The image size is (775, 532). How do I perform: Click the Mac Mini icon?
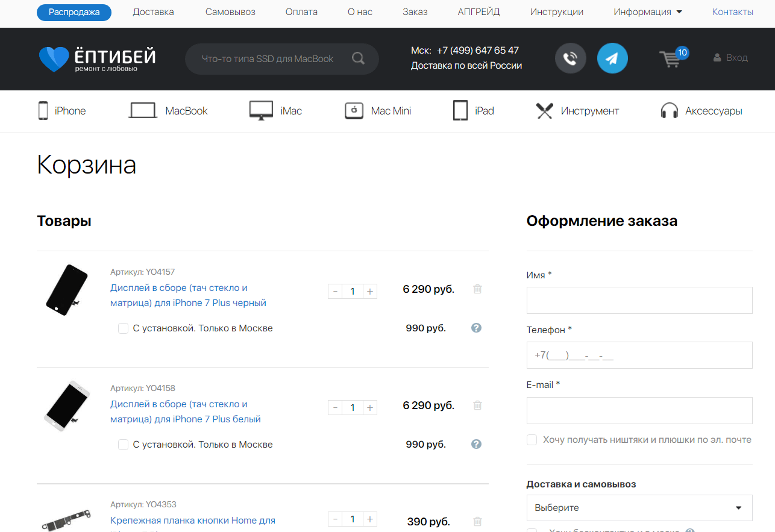coord(354,111)
